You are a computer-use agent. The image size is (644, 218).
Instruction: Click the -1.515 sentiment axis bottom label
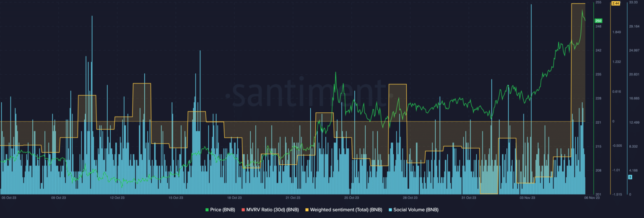pos(616,194)
